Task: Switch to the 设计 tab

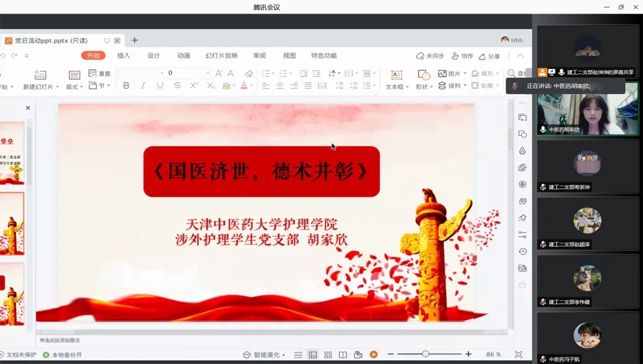Action: pos(154,55)
